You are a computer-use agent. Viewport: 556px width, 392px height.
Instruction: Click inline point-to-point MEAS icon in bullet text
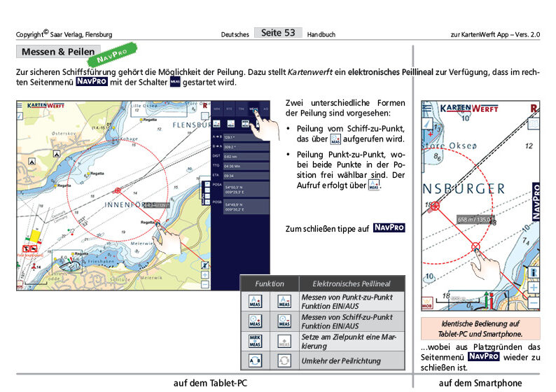[x=374, y=185]
